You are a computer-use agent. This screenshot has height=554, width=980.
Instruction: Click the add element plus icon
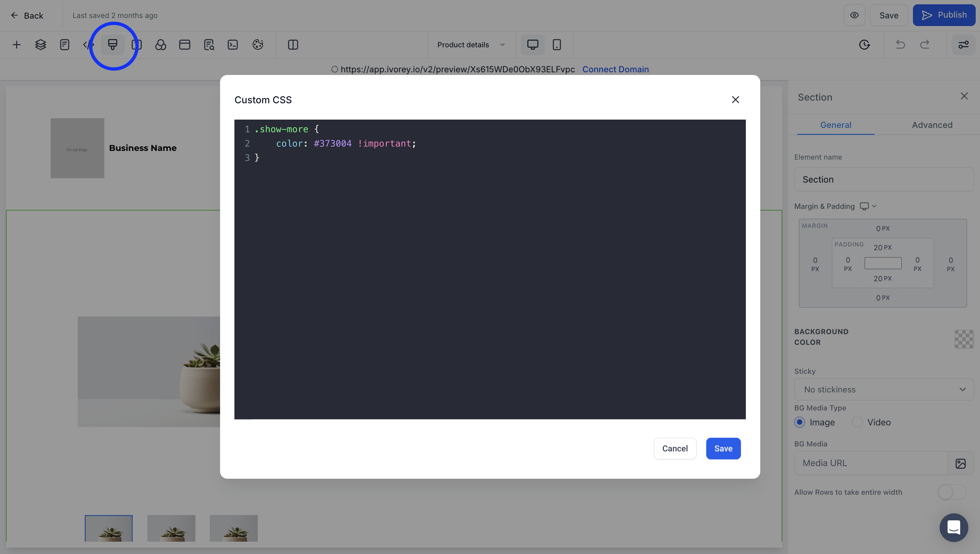16,45
